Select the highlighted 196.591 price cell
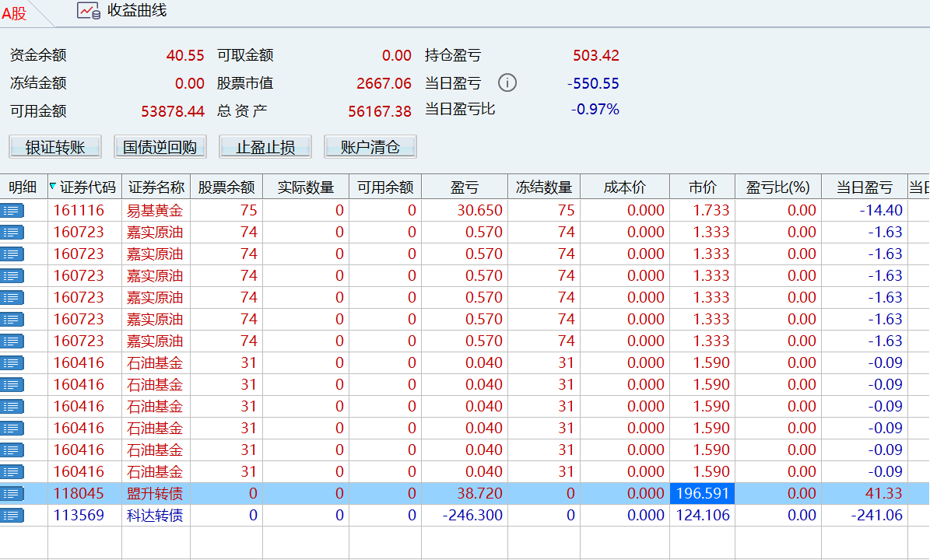This screenshot has height=560, width=930. (x=701, y=494)
